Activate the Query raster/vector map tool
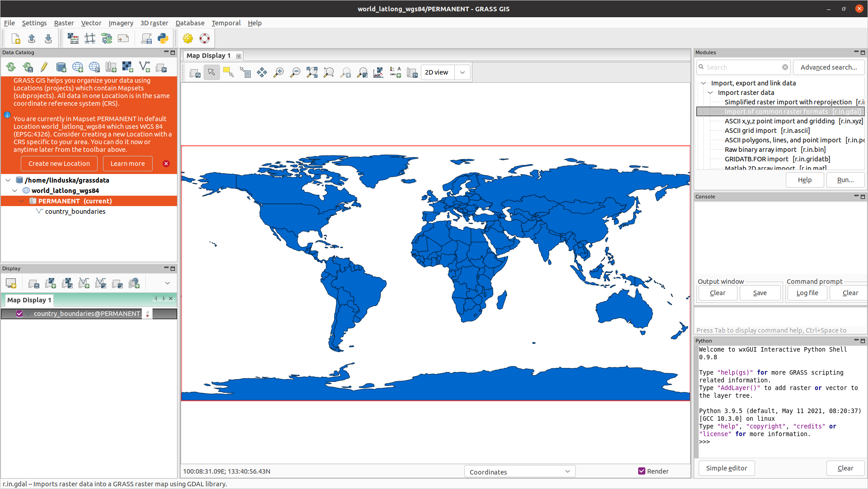This screenshot has width=868, height=489. (x=245, y=72)
